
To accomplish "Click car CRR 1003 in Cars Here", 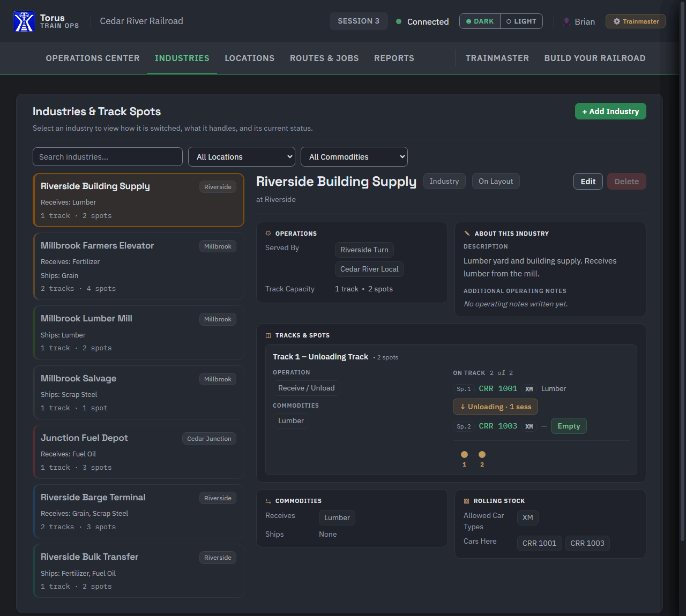I will pyautogui.click(x=587, y=543).
